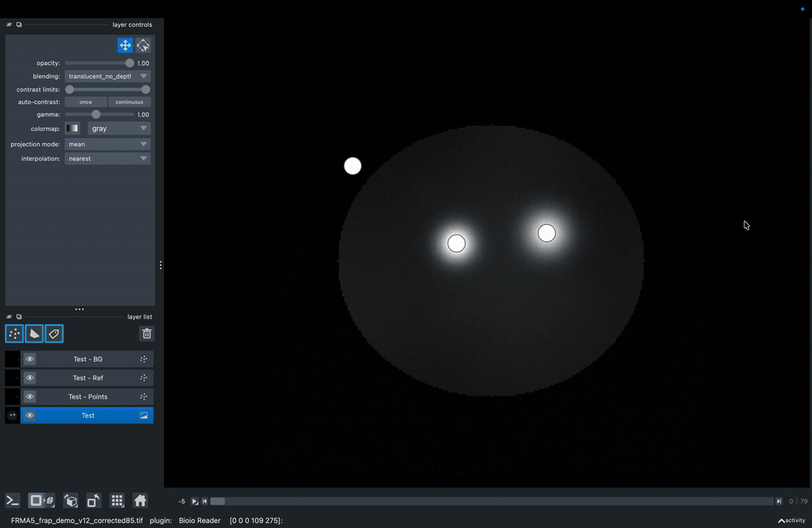Image resolution: width=812 pixels, height=528 pixels.
Task: Click the left bright spot point marker
Action: click(x=456, y=243)
